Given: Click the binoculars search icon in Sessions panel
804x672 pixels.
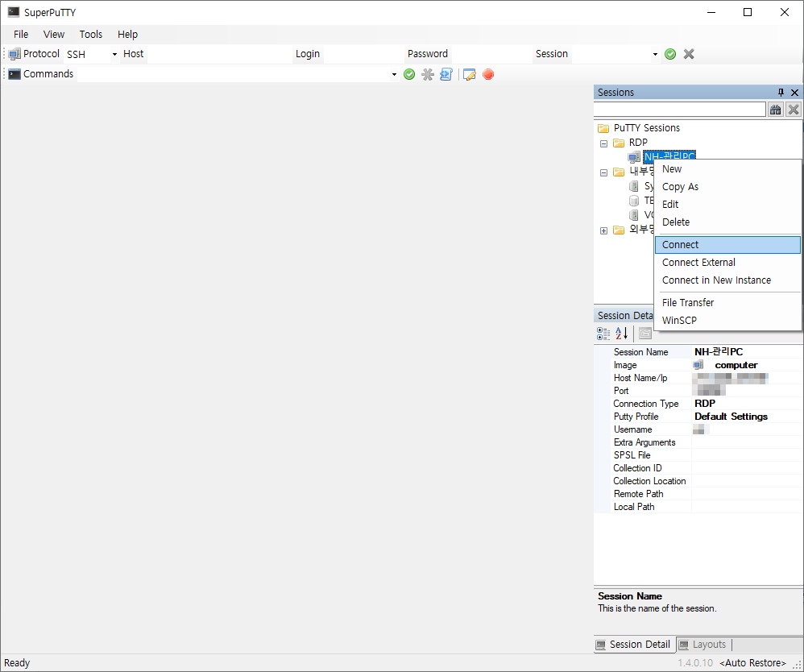Looking at the screenshot, I should click(x=775, y=110).
